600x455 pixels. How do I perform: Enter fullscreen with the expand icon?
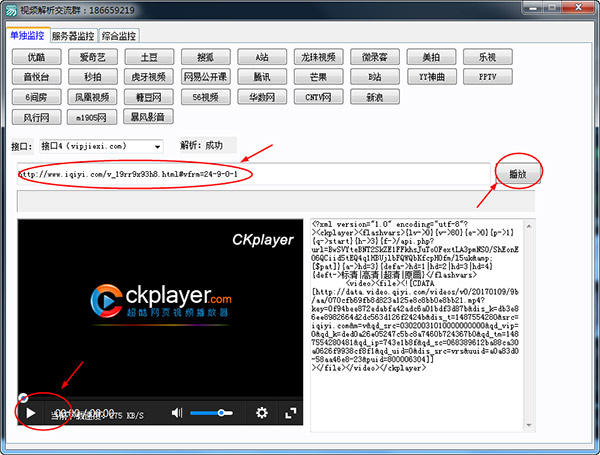[291, 413]
